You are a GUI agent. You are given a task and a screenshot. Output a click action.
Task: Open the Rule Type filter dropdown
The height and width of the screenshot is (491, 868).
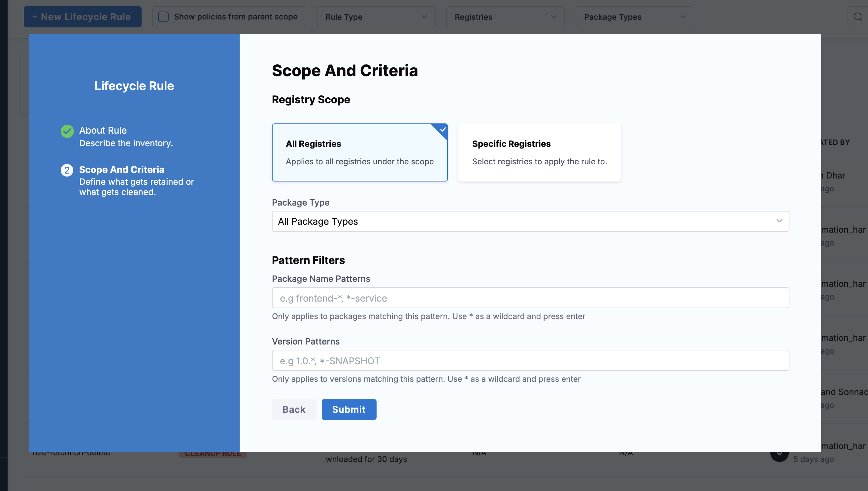pos(376,17)
